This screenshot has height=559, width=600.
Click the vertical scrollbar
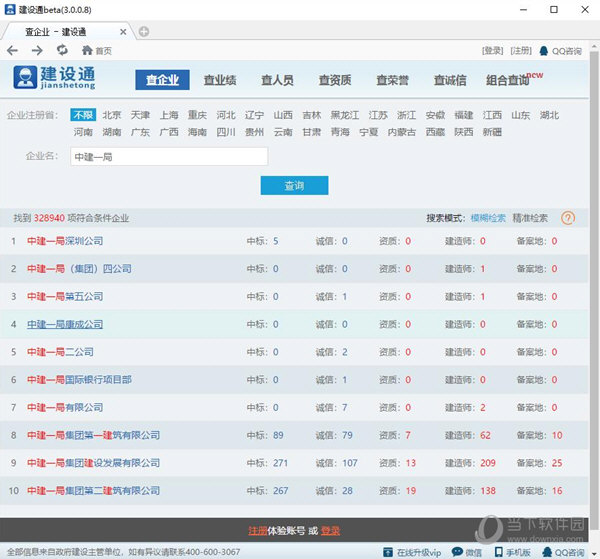[594, 291]
